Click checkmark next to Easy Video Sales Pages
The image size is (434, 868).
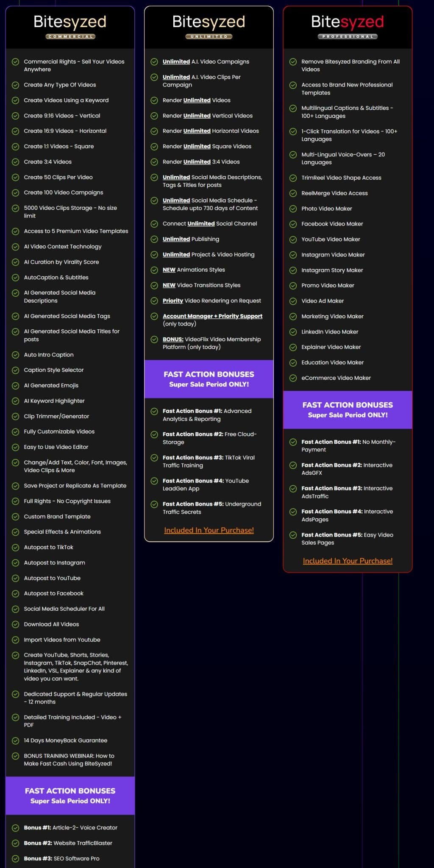point(293,535)
